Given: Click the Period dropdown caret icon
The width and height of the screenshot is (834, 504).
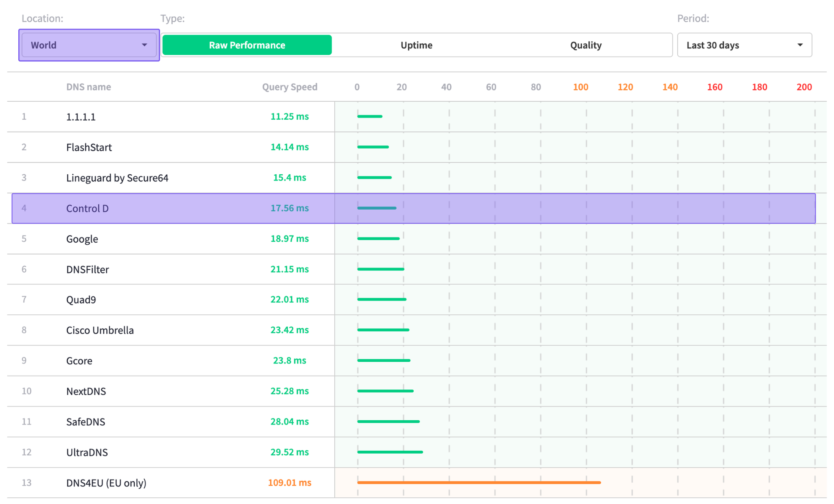Looking at the screenshot, I should tap(799, 45).
